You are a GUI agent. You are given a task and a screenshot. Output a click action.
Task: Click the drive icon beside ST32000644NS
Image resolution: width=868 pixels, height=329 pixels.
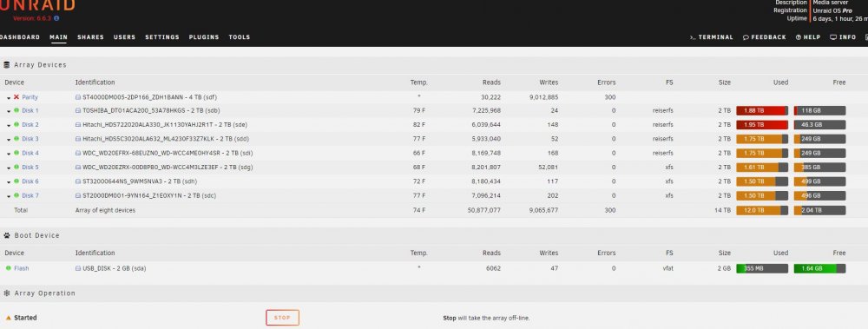[x=78, y=181]
